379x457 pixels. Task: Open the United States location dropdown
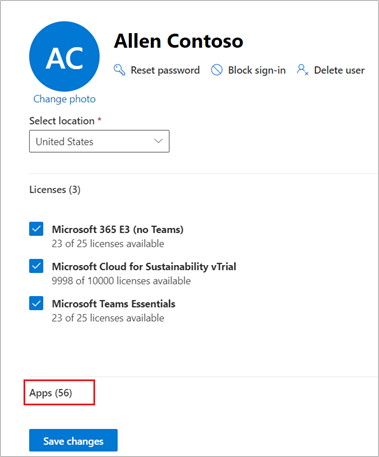pyautogui.click(x=99, y=141)
